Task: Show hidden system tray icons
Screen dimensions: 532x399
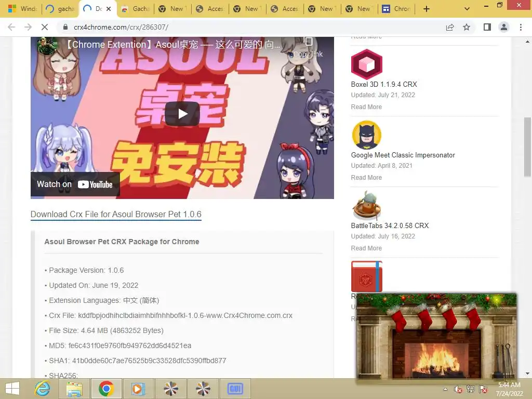Action: pyautogui.click(x=445, y=389)
